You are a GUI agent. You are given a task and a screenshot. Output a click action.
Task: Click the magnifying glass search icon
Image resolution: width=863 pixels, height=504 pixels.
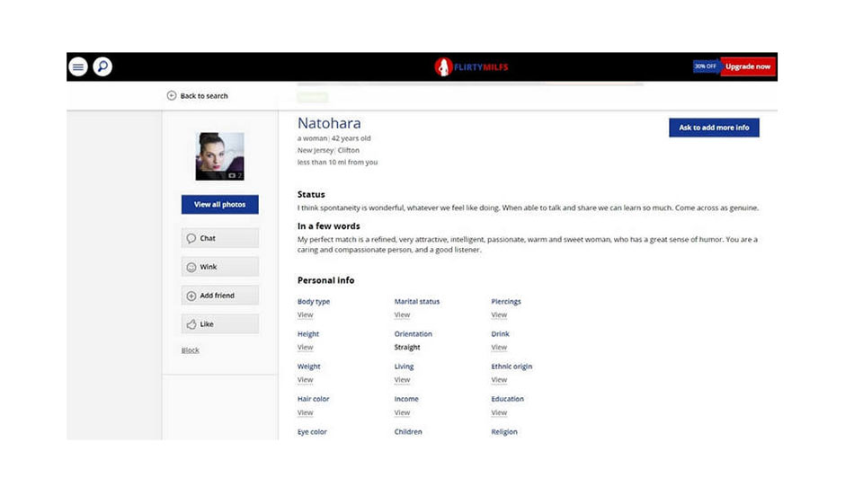click(102, 66)
